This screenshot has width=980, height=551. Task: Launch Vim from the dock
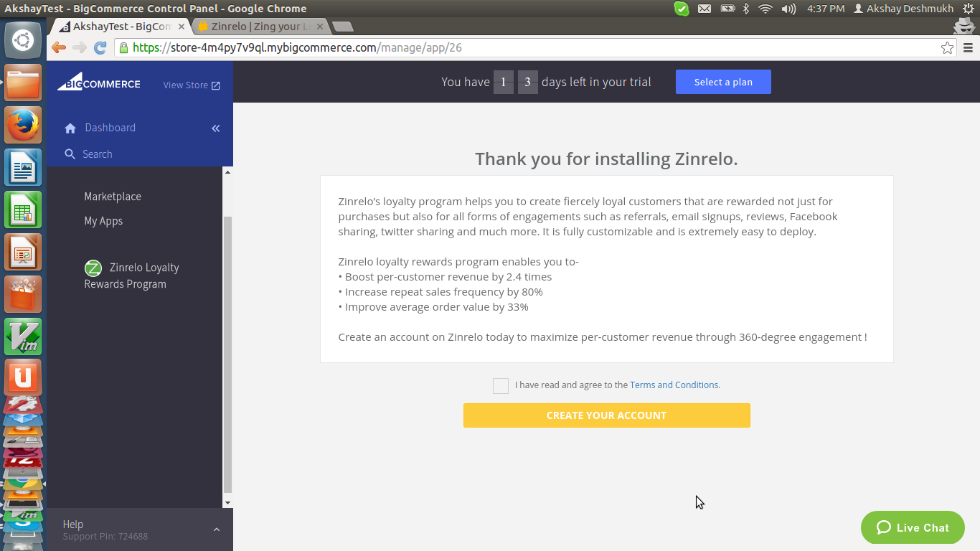pos(23,336)
